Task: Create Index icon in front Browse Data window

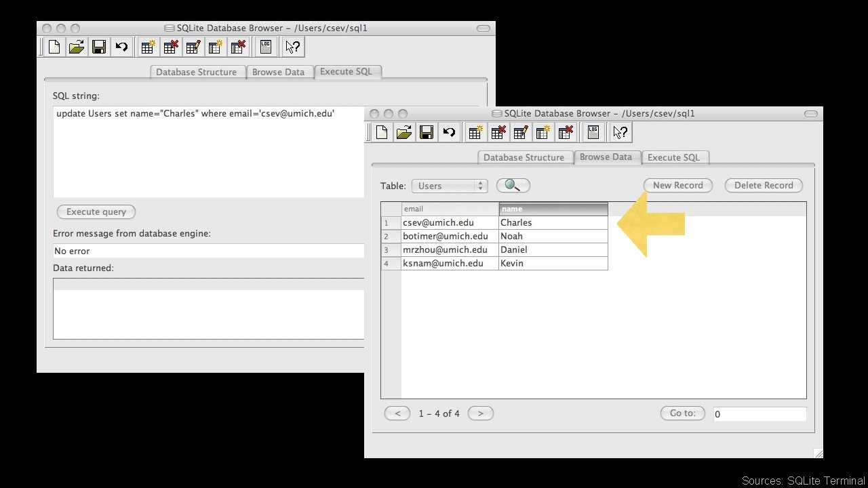Action: [x=543, y=132]
